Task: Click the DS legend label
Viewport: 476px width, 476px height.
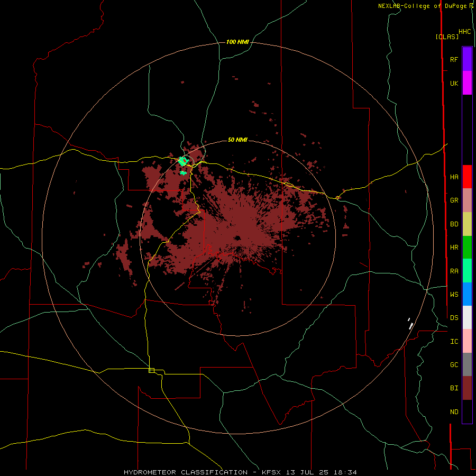Action: (x=454, y=318)
